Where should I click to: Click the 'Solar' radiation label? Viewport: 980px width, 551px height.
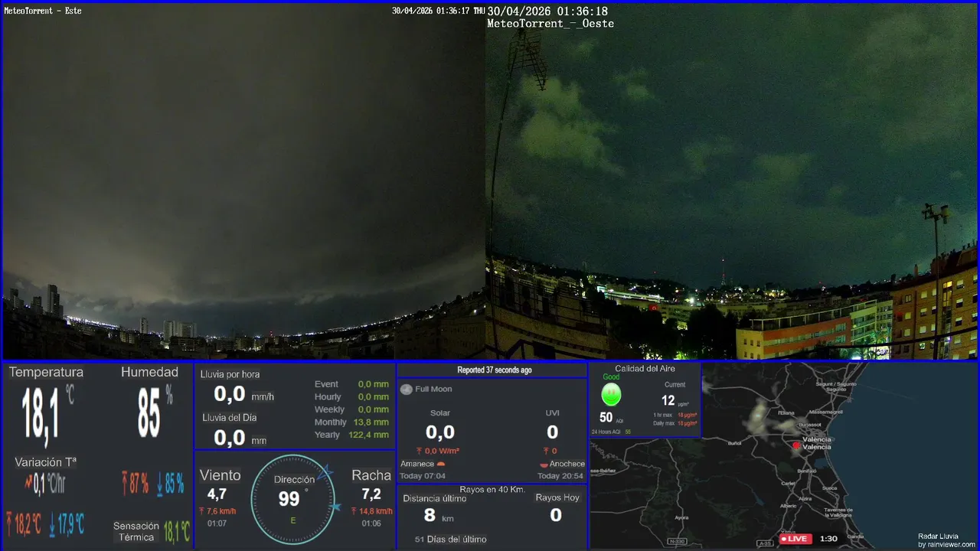[x=440, y=413]
